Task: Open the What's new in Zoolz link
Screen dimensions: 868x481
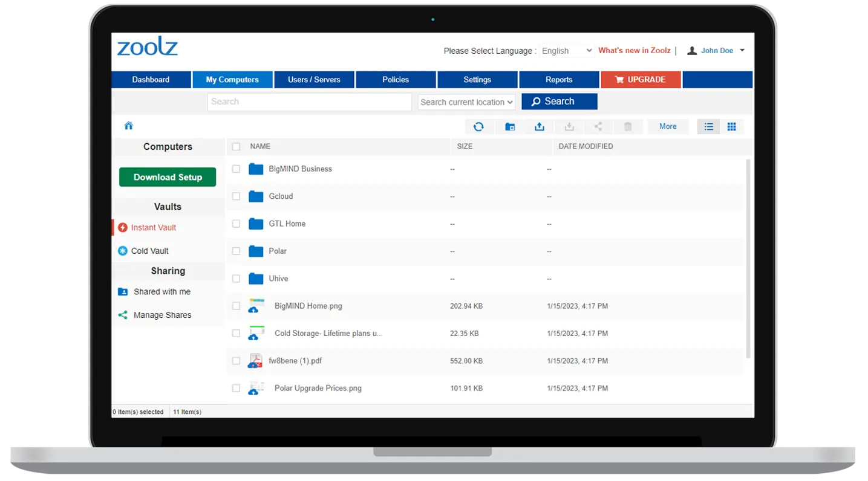Action: click(635, 51)
